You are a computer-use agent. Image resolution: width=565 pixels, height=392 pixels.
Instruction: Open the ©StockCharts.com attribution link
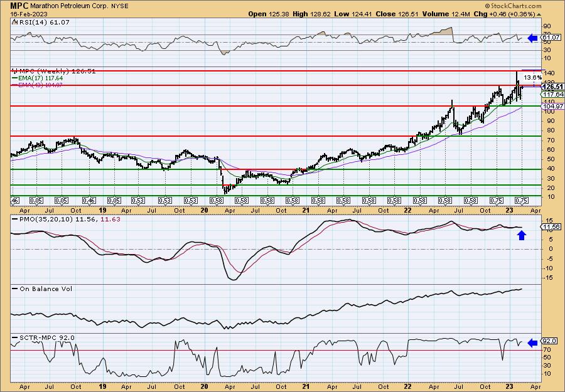(x=513, y=6)
